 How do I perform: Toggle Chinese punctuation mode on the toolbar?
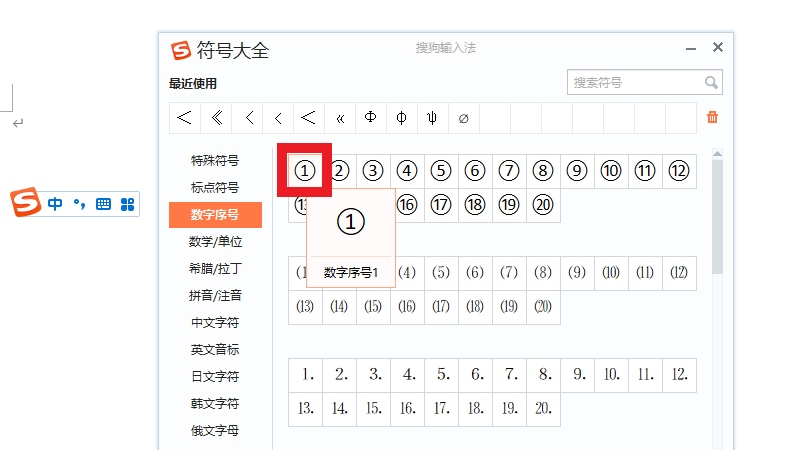80,204
